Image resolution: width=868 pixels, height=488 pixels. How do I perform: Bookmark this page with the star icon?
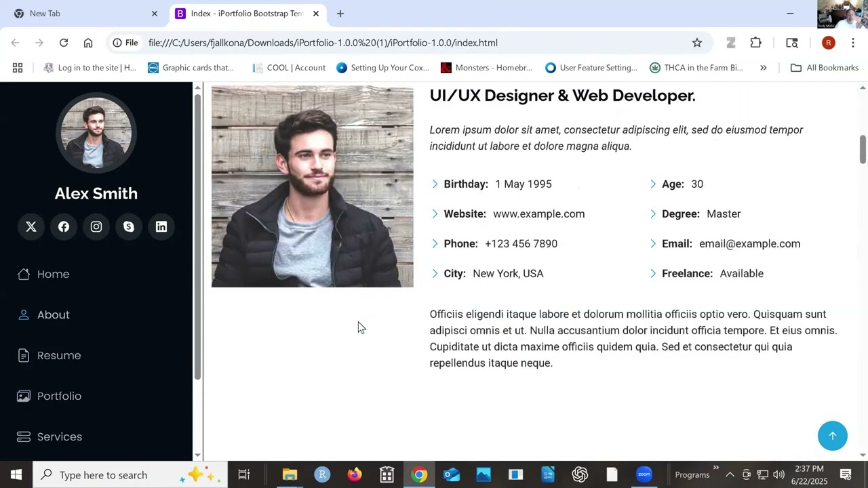697,43
